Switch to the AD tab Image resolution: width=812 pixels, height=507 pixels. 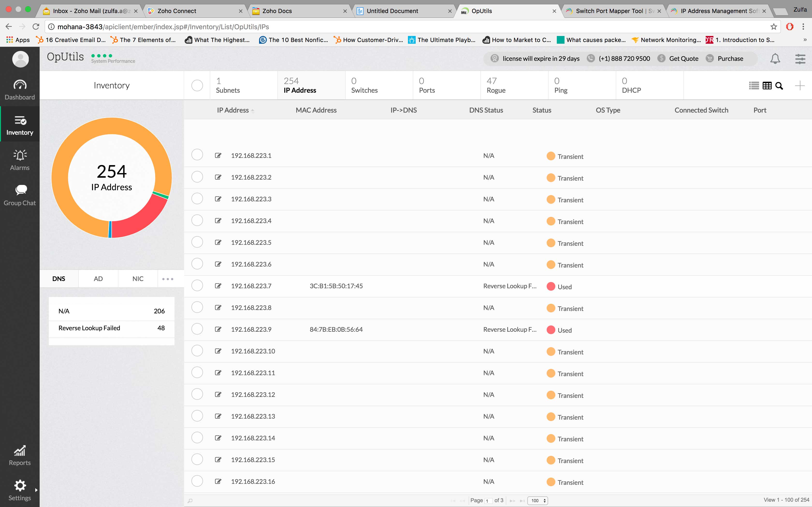(x=98, y=279)
